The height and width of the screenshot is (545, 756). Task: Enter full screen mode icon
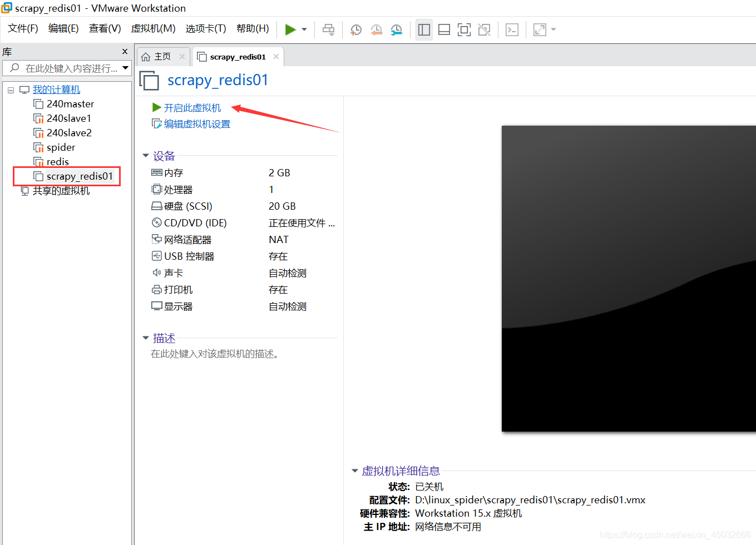click(x=464, y=29)
